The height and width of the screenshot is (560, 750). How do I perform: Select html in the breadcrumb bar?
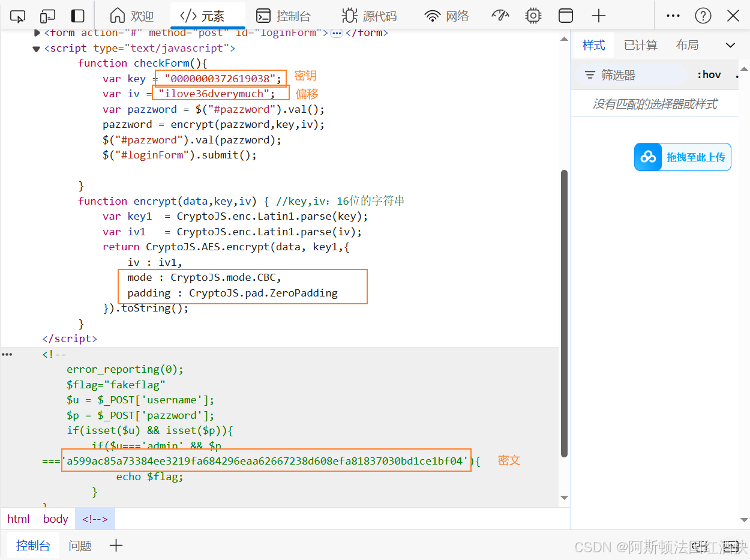coord(19,519)
